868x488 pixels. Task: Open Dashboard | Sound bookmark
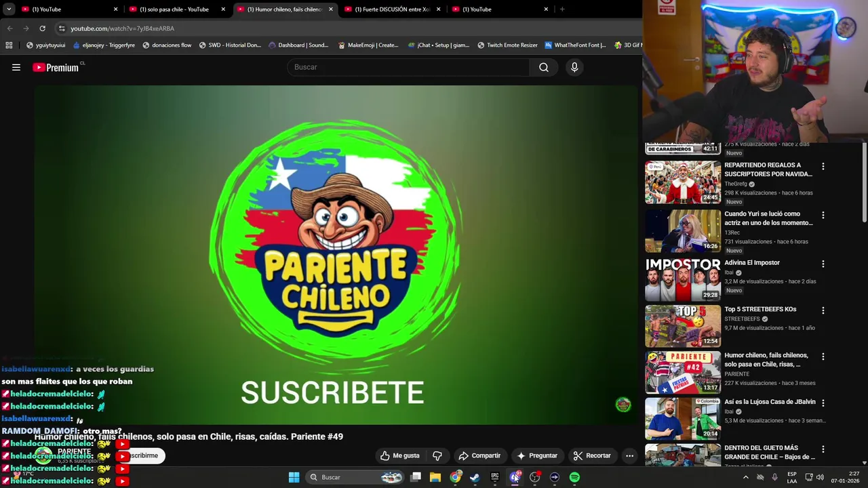coord(298,45)
